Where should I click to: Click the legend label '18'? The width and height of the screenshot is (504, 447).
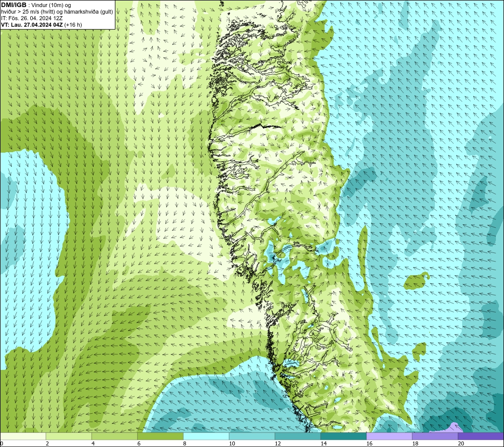point(415,443)
